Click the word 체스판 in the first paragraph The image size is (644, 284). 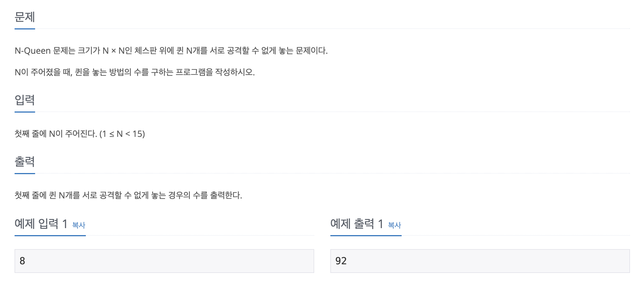(145, 51)
